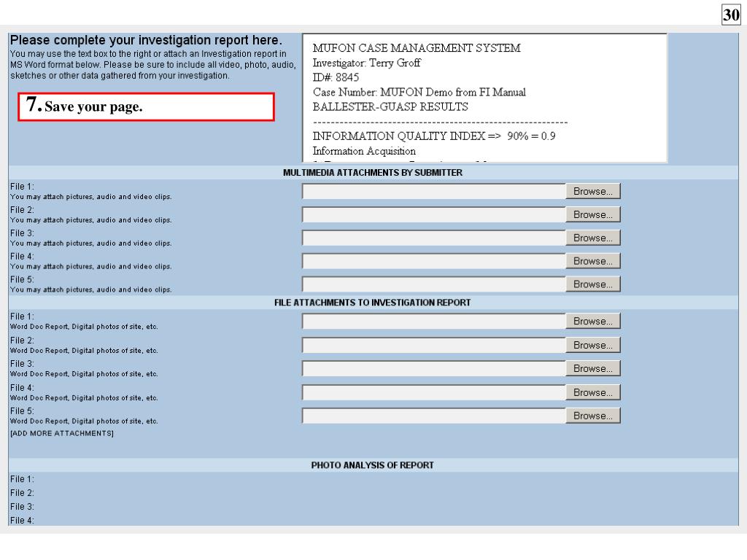Click 'PHOTO ANALYSIS OF REPORT' header
The image size is (747, 560).
(x=373, y=465)
